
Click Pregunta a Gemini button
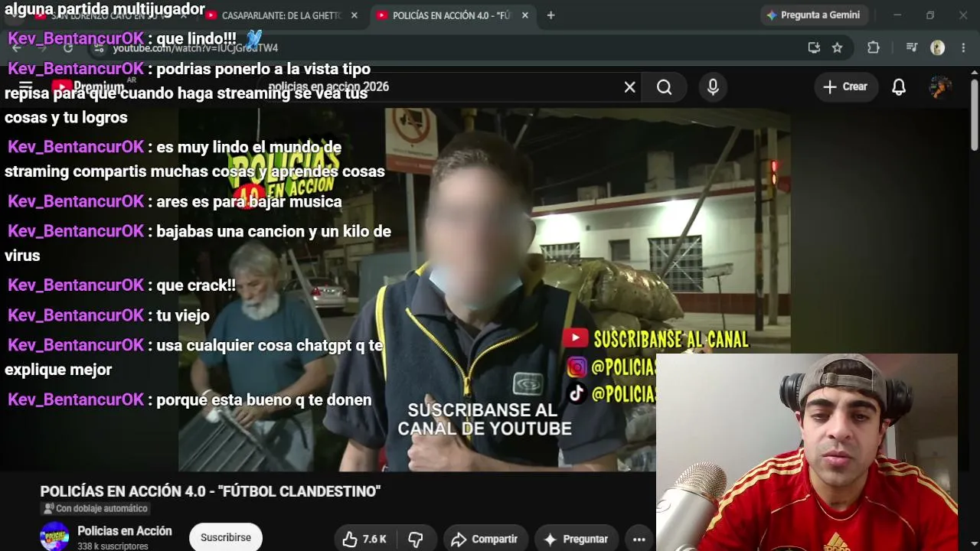click(x=813, y=15)
